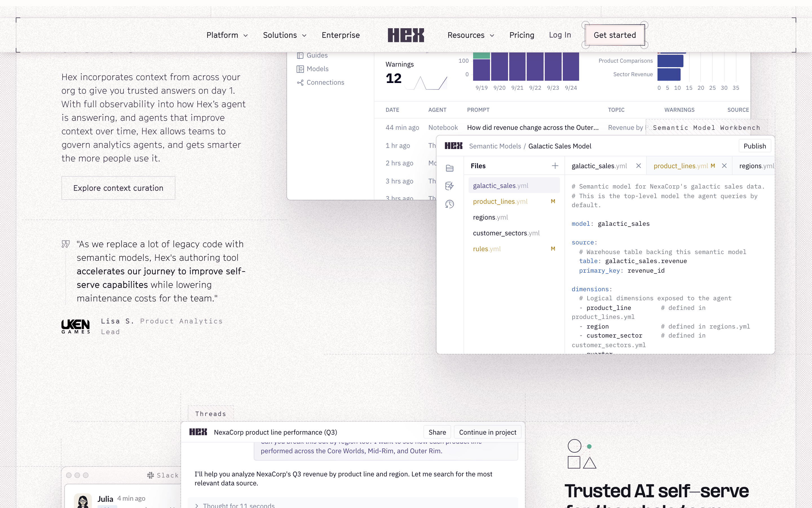This screenshot has height=508, width=812.
Task: Close the product_lines.yml tab
Action: pos(724,166)
